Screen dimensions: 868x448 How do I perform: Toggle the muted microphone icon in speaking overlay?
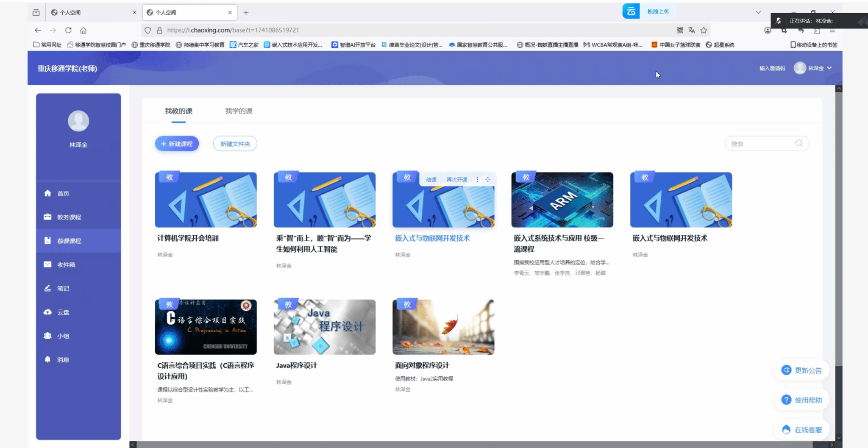(x=779, y=21)
